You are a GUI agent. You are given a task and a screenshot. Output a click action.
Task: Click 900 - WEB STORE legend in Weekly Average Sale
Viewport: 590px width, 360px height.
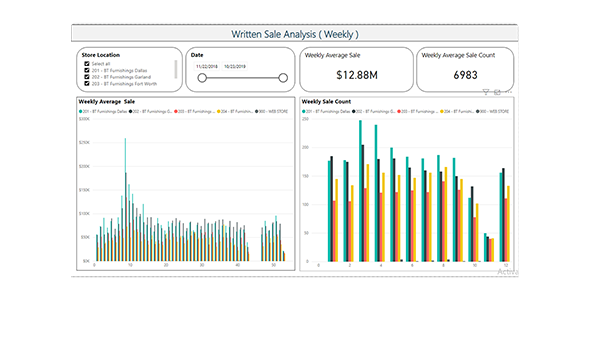pyautogui.click(x=272, y=111)
